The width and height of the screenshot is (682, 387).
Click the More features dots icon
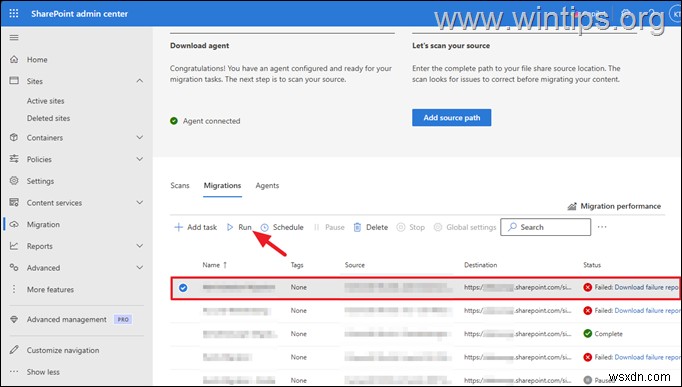point(14,289)
